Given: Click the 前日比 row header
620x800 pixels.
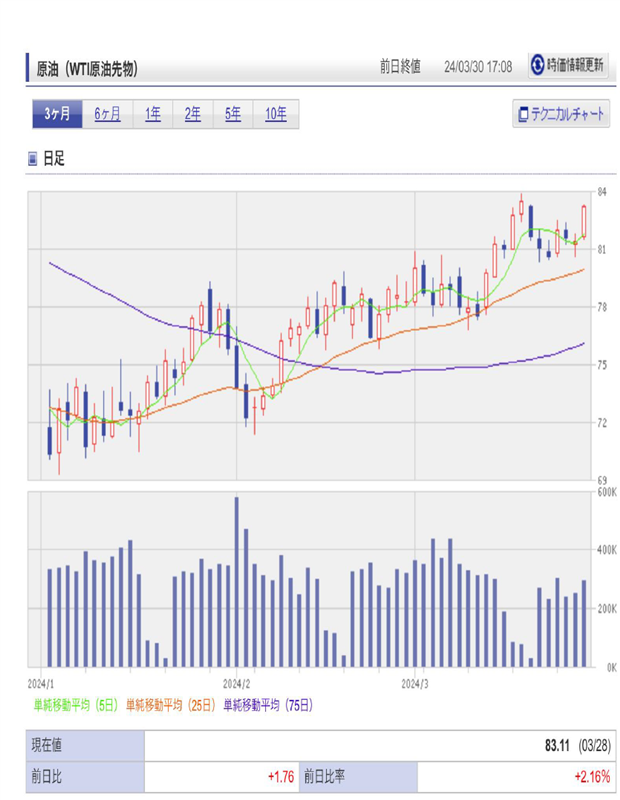Looking at the screenshot, I should (85, 777).
